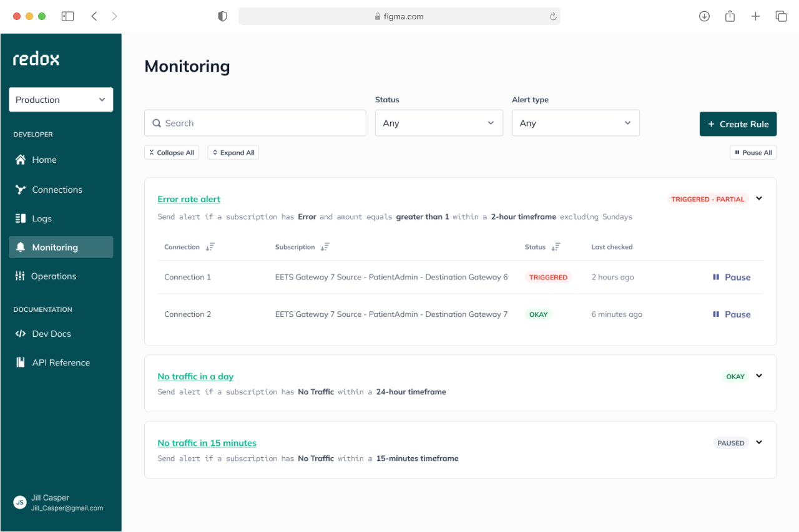Pause the Connection 1 subscription

(x=732, y=277)
